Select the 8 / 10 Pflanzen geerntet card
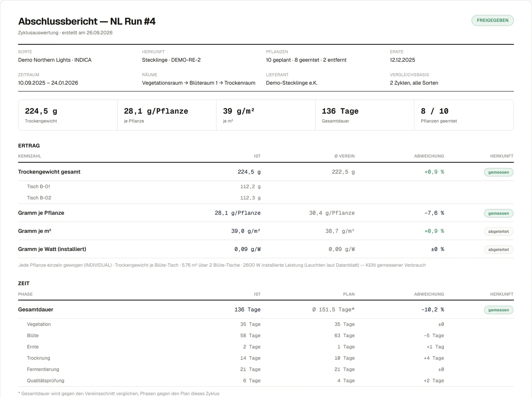Viewport: 532px width, 398px height. 464,115
